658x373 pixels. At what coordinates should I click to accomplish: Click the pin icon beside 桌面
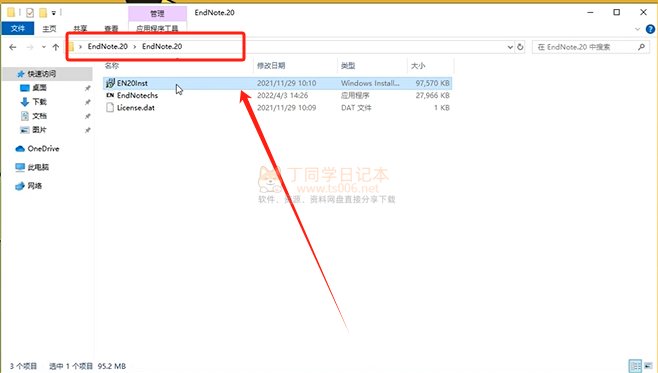[x=87, y=88]
